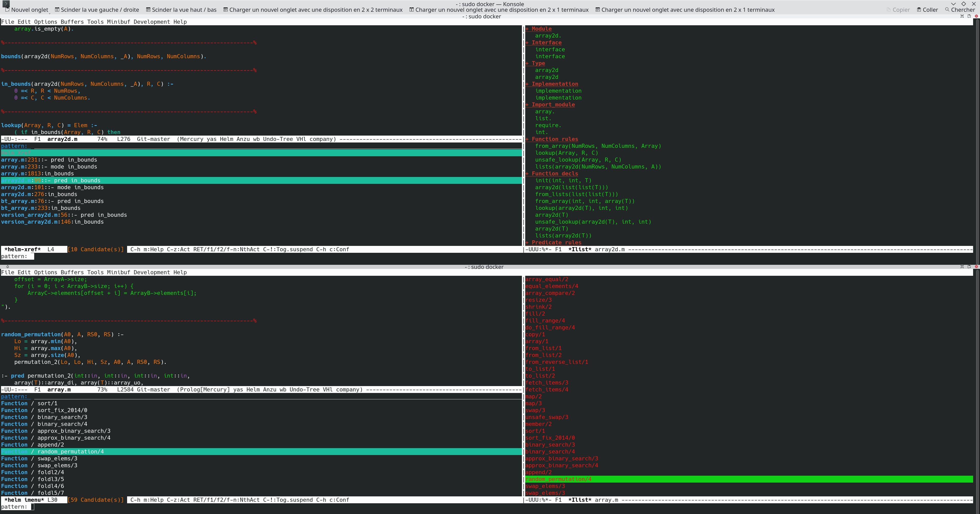Close the bottom split terminal pane
The height and width of the screenshot is (514, 980).
tap(976, 267)
